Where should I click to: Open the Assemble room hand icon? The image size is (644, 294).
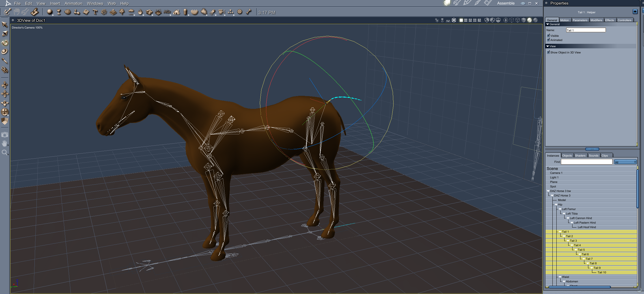(447, 3)
